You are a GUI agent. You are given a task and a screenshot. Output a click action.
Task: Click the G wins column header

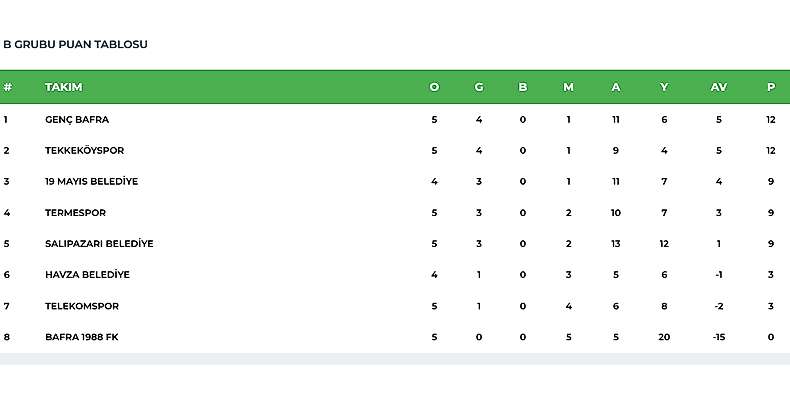coord(479,87)
